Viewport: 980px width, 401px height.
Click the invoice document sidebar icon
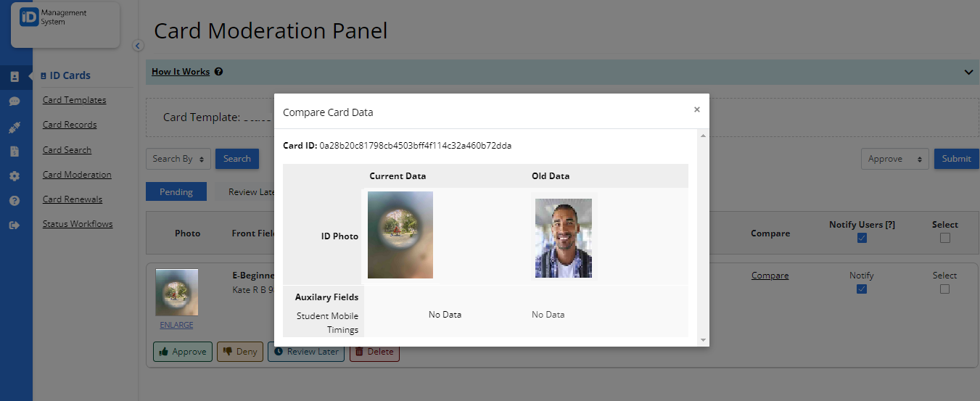coord(15,152)
